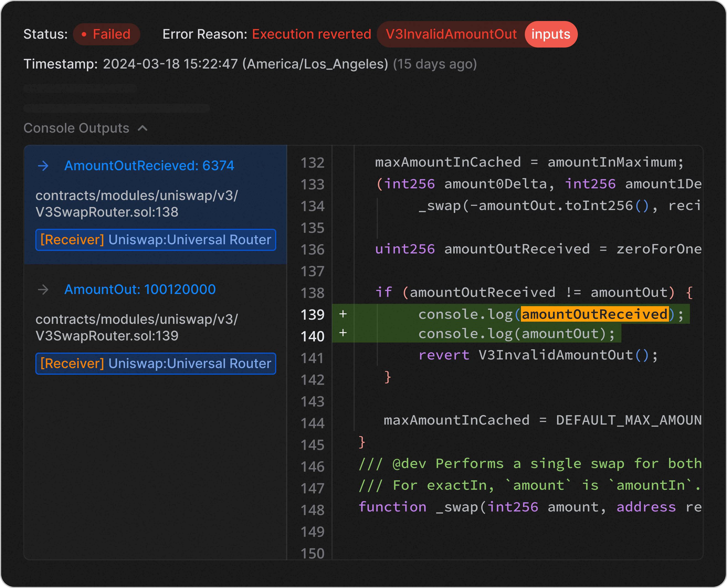Toggle visibility of line 139 addition
The image size is (727, 588).
pyautogui.click(x=343, y=313)
